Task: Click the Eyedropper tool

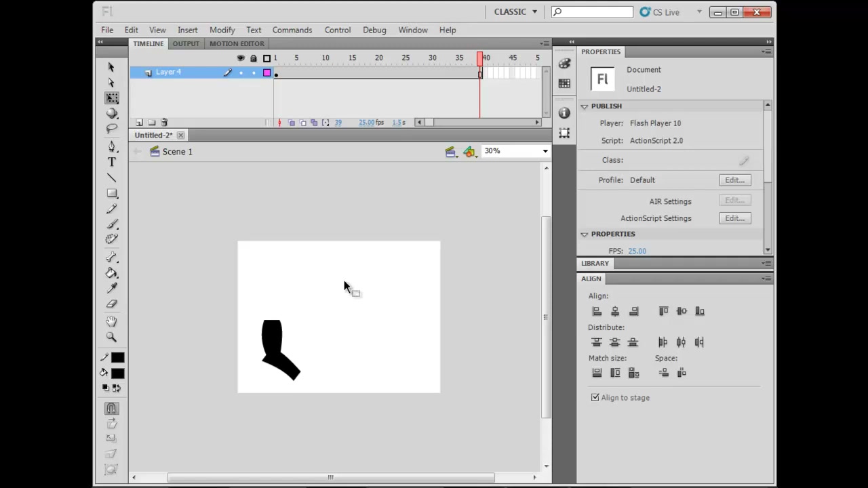Action: (112, 288)
